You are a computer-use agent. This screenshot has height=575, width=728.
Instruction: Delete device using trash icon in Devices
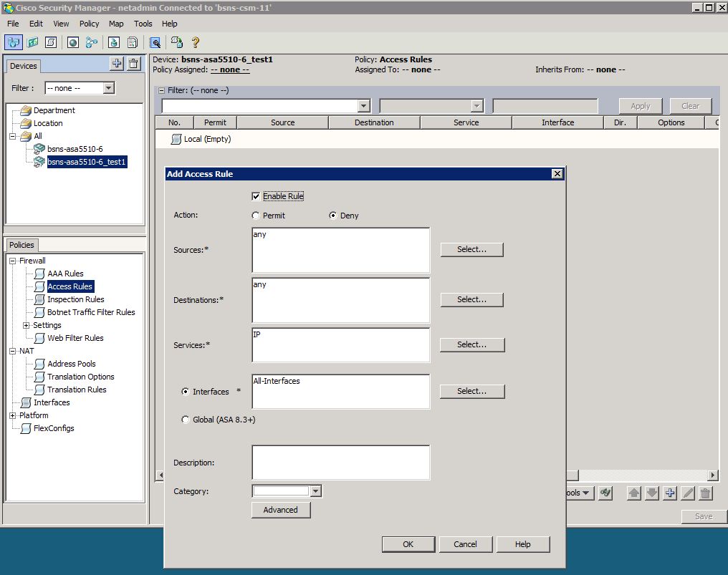coord(134,64)
